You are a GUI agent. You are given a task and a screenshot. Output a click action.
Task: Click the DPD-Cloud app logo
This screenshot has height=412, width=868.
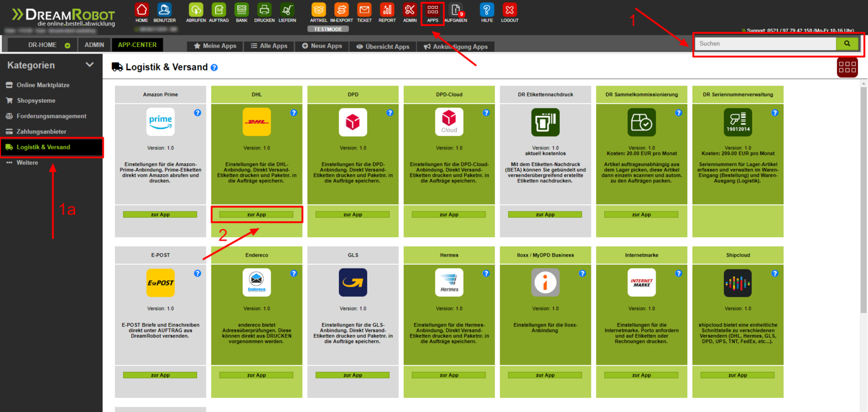pyautogui.click(x=449, y=122)
